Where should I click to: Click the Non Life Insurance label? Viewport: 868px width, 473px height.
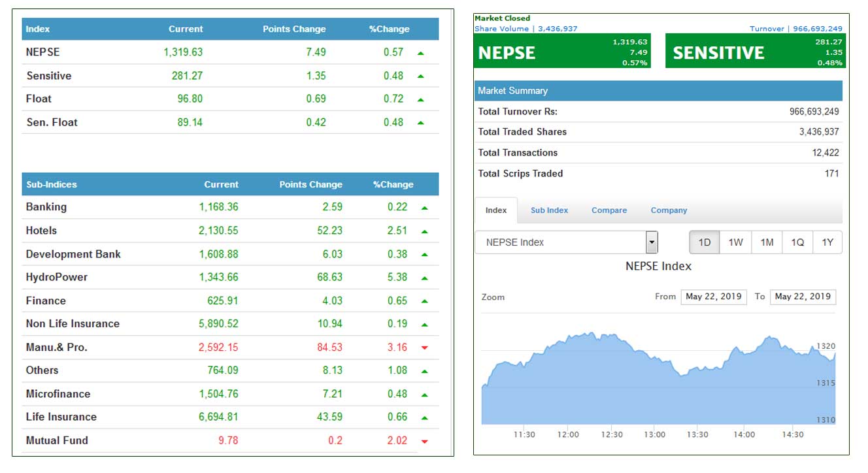tap(73, 324)
